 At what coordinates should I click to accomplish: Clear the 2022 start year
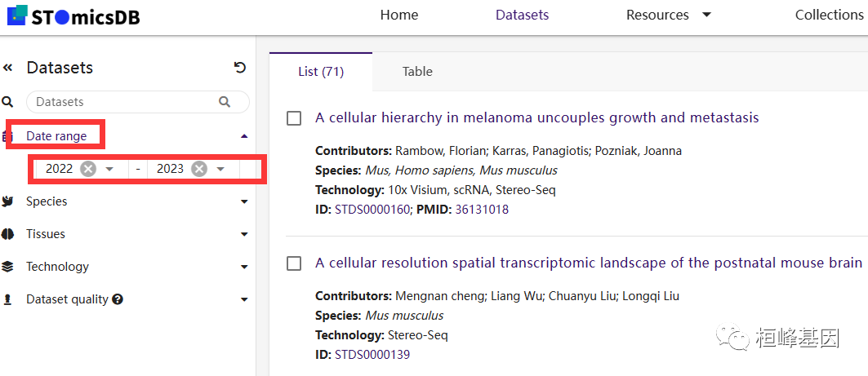point(88,169)
